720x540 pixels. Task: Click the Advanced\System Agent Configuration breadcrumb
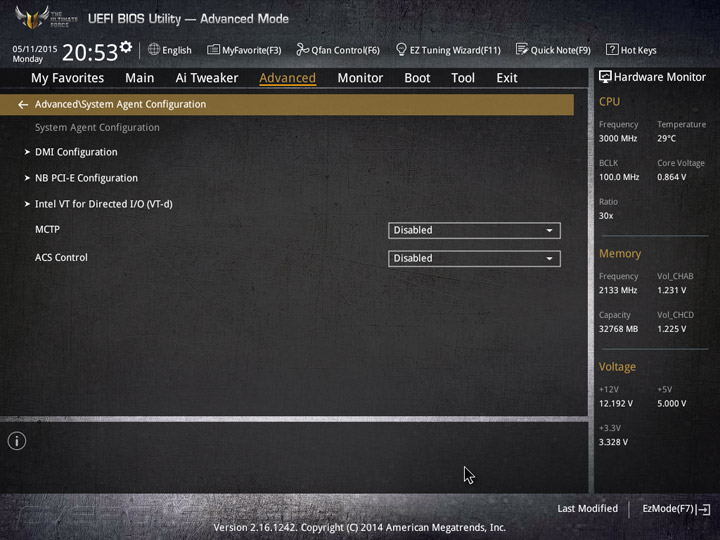coord(120,104)
